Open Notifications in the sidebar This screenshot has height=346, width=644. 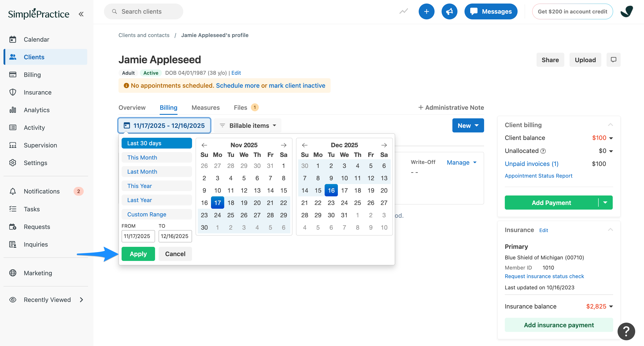[x=46, y=191]
